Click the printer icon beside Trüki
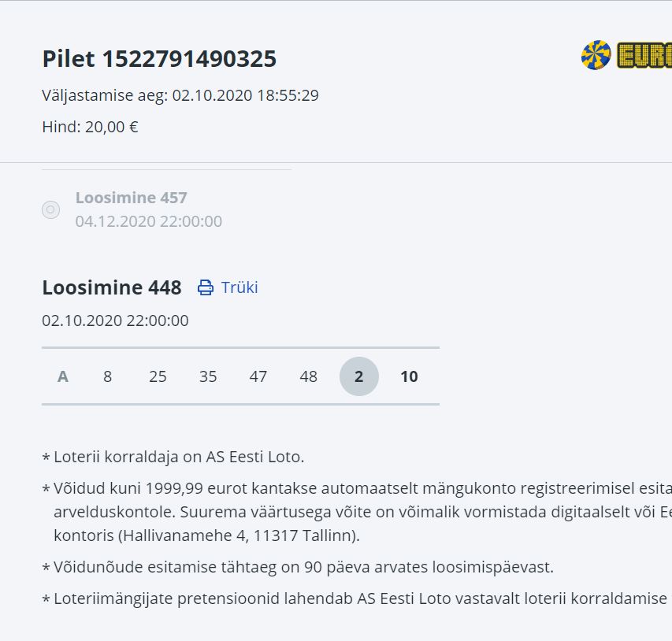This screenshot has height=641, width=672. (x=206, y=287)
